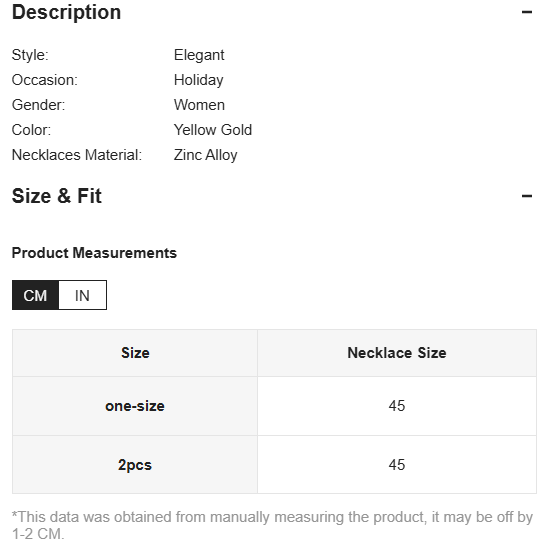Image resolution: width=551 pixels, height=551 pixels.
Task: Click the 2pcs necklace measurement 45
Action: tap(397, 465)
